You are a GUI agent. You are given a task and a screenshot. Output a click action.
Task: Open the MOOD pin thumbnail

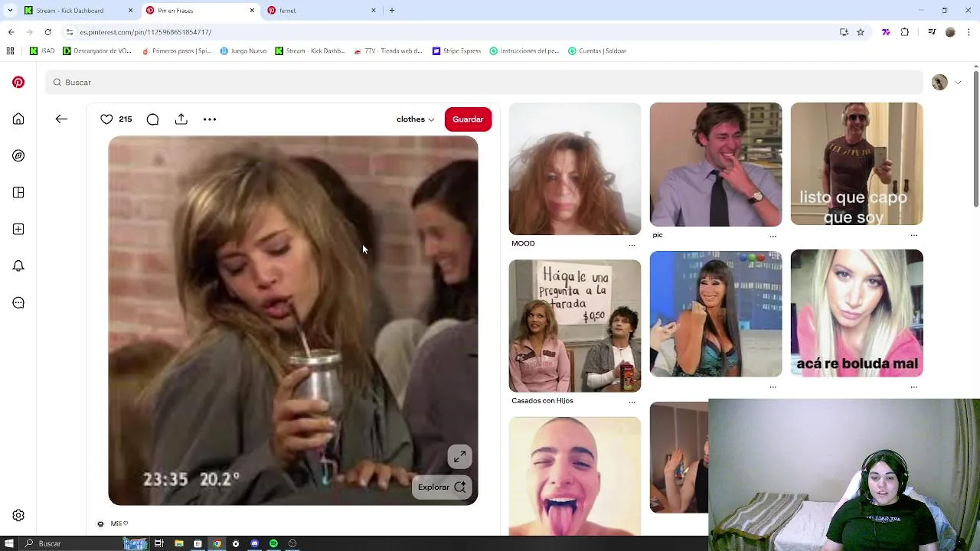pyautogui.click(x=575, y=169)
